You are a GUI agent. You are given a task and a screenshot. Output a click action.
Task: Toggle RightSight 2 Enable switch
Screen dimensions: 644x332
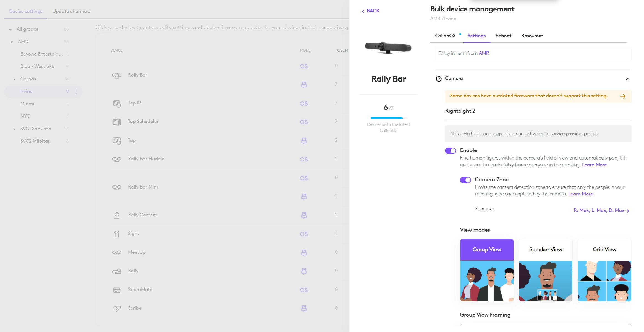click(x=450, y=151)
